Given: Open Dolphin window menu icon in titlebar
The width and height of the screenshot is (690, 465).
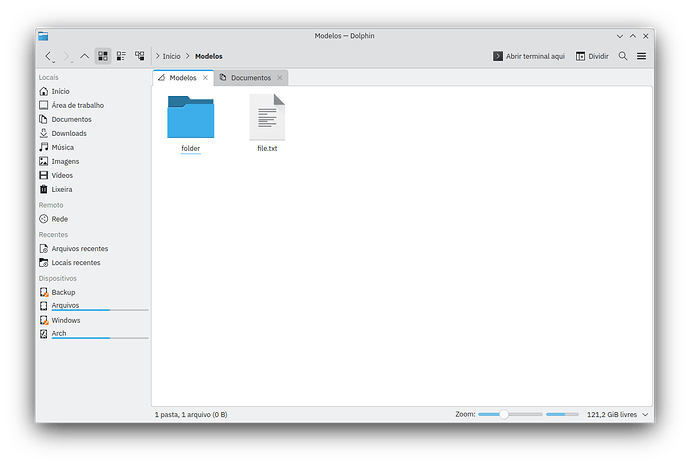Looking at the screenshot, I should [x=43, y=36].
